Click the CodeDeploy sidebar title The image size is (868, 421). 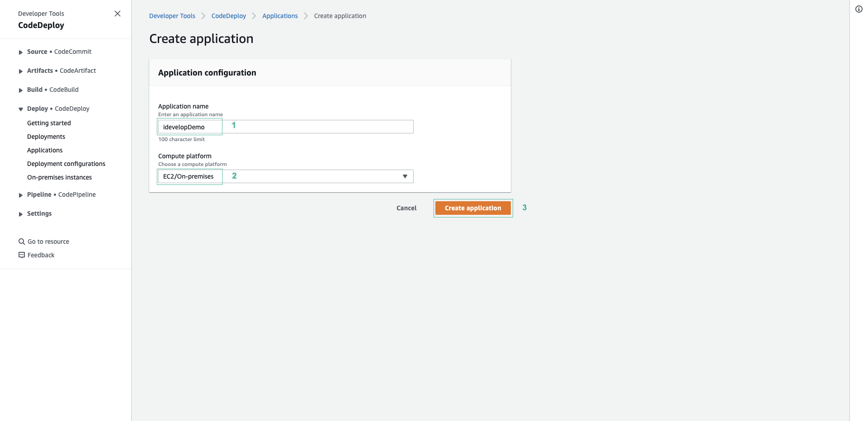41,25
